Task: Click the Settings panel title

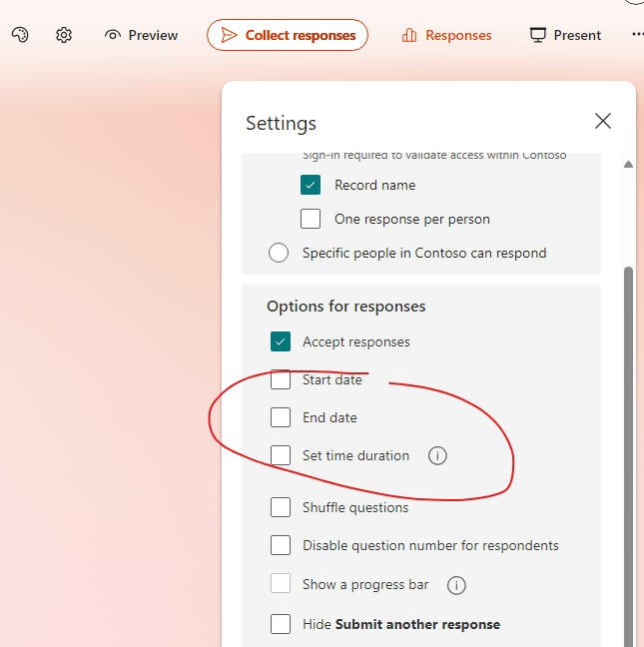Action: 281,123
